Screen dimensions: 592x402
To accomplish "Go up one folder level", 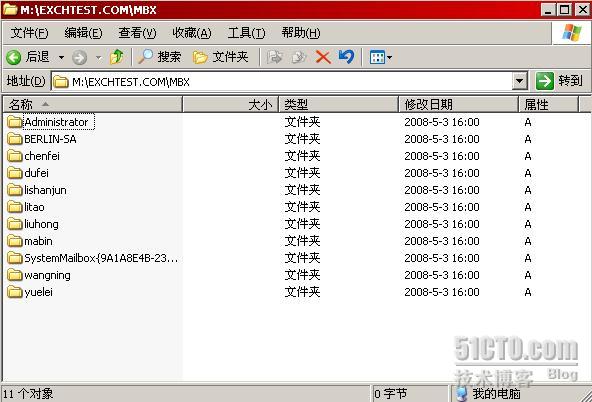I will pos(117,57).
